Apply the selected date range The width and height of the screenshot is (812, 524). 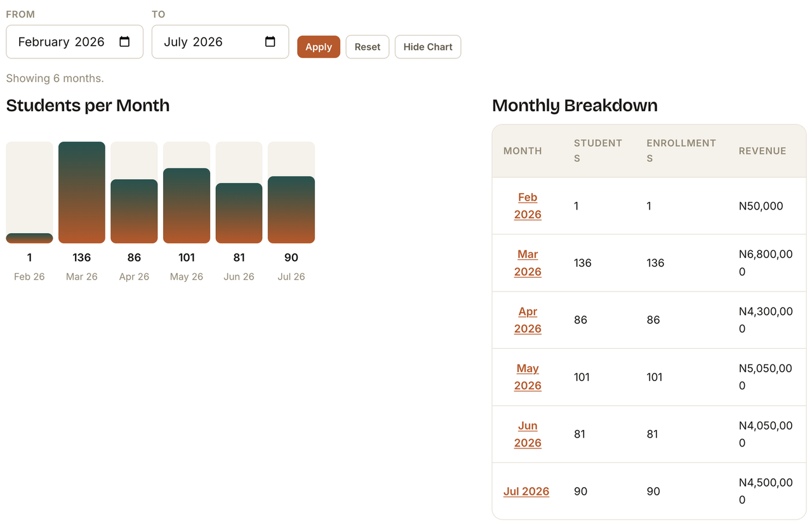tap(319, 47)
